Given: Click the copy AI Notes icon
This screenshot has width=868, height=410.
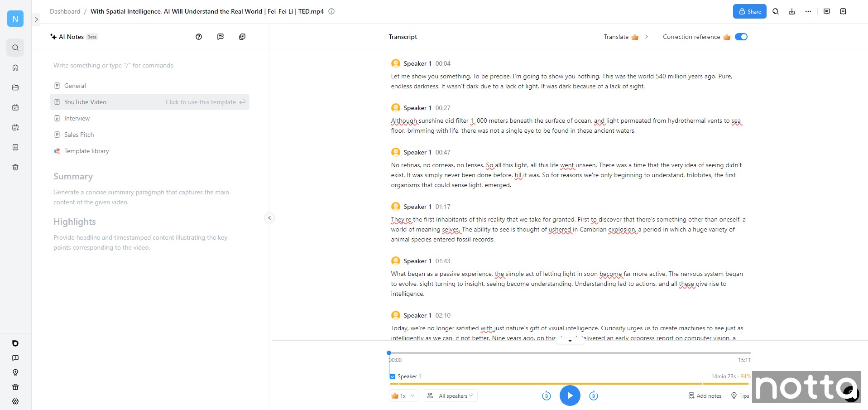Looking at the screenshot, I should click(x=242, y=37).
